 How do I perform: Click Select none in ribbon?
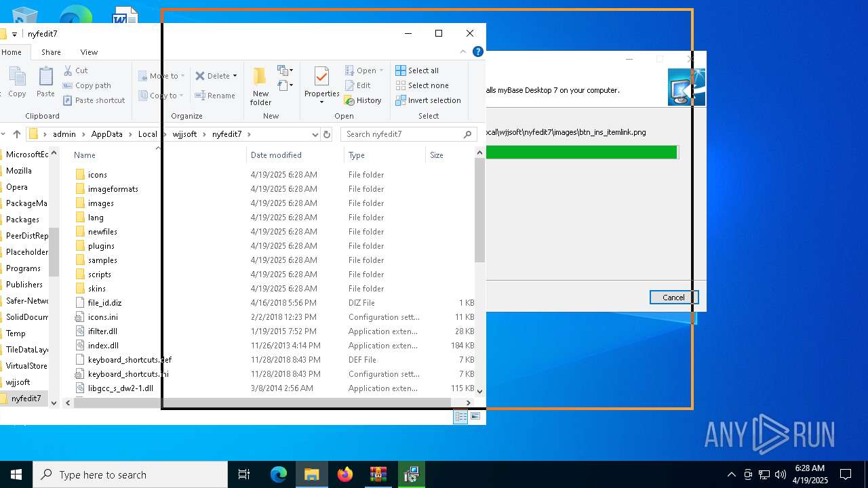pyautogui.click(x=422, y=85)
